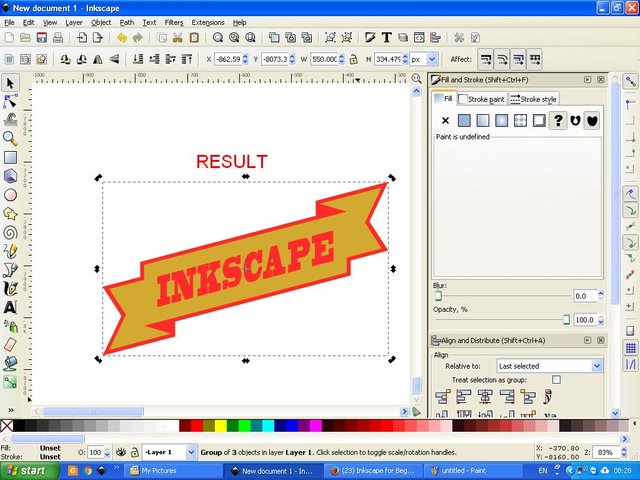This screenshot has height=480, width=640.
Task: Increase the zoom percentage stepper
Action: (624, 449)
